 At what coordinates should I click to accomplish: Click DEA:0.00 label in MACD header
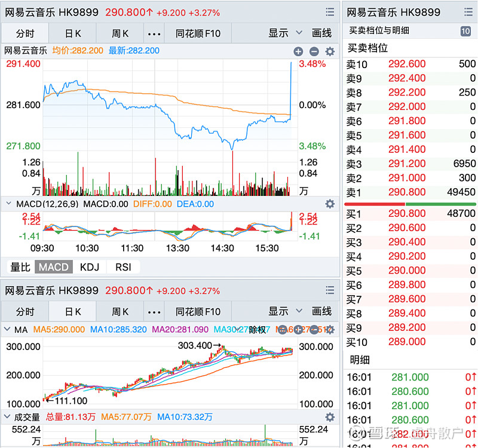[195, 204]
